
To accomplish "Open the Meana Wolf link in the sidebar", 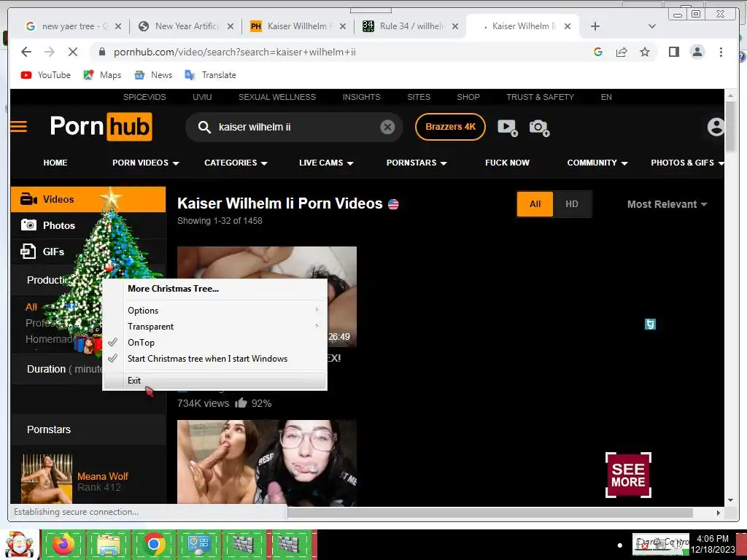I will [x=102, y=476].
